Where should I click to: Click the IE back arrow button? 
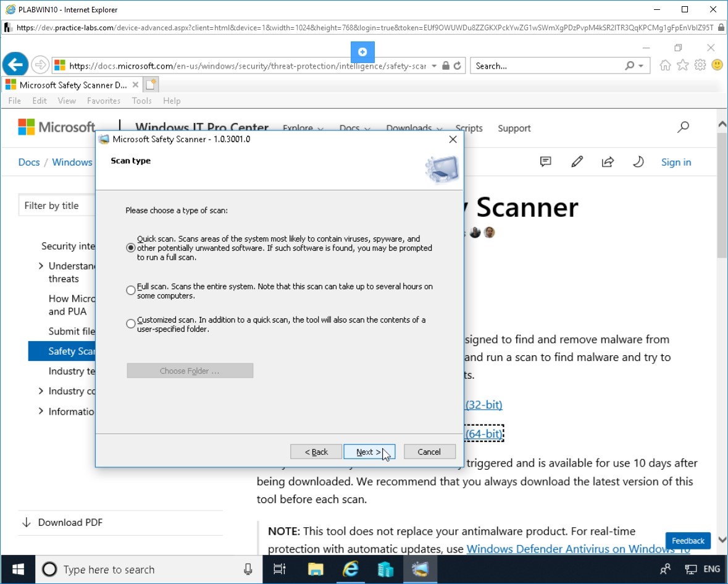[x=15, y=65]
